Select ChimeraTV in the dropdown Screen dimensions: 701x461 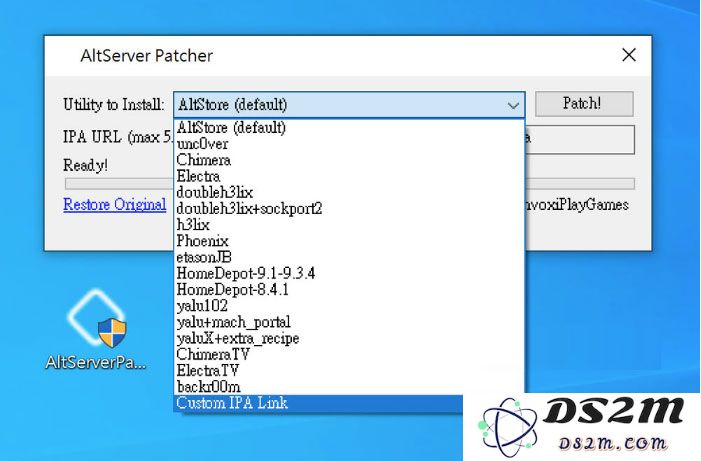coord(349,354)
